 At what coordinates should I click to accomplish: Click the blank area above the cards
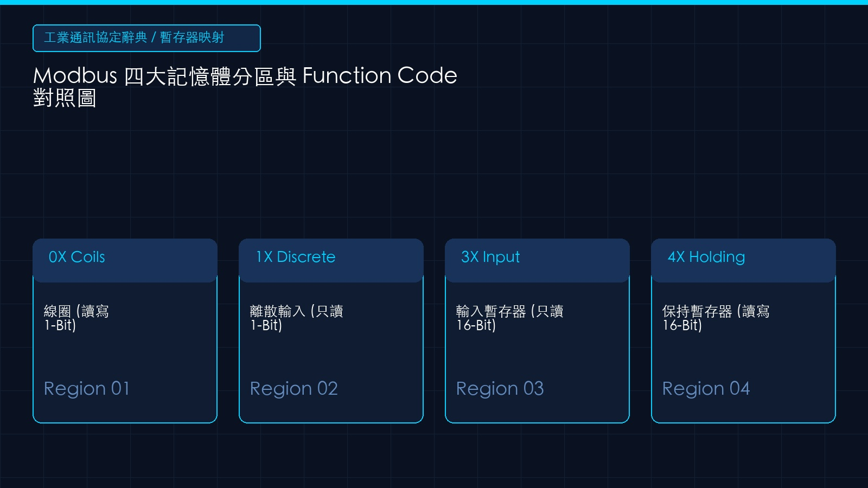click(434, 174)
